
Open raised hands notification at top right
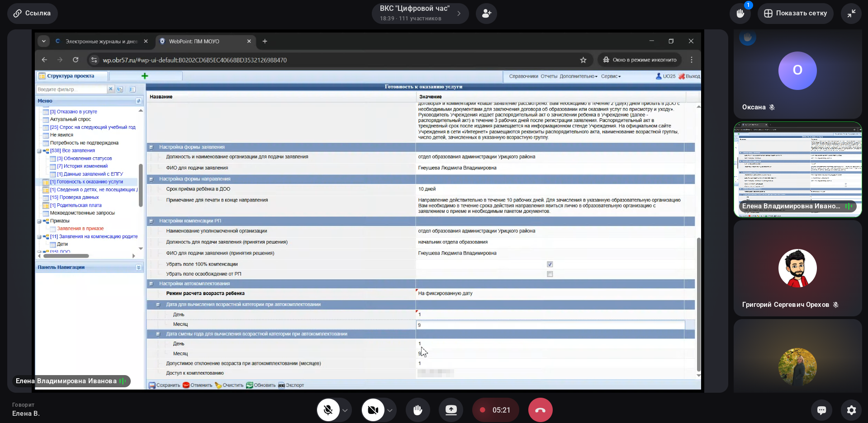click(740, 14)
